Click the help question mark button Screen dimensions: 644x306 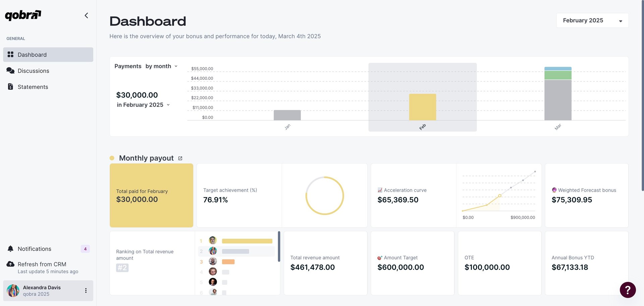pyautogui.click(x=628, y=290)
